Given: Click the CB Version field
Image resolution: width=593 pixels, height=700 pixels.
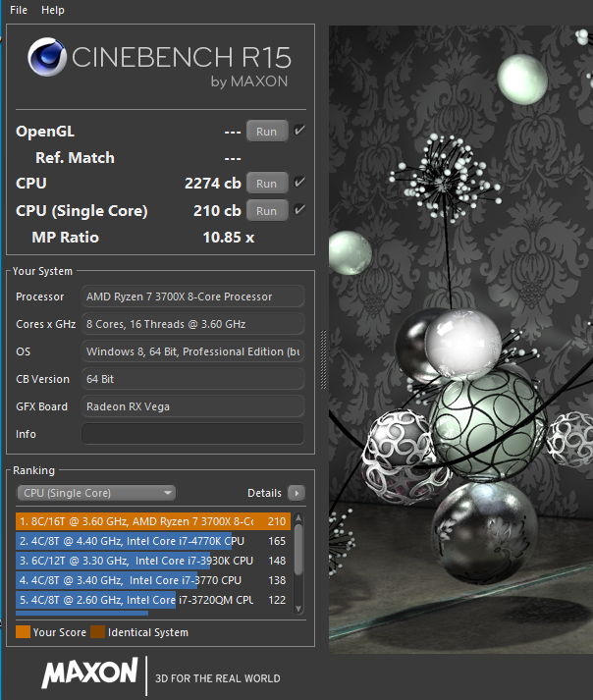Looking at the screenshot, I should click(x=192, y=379).
